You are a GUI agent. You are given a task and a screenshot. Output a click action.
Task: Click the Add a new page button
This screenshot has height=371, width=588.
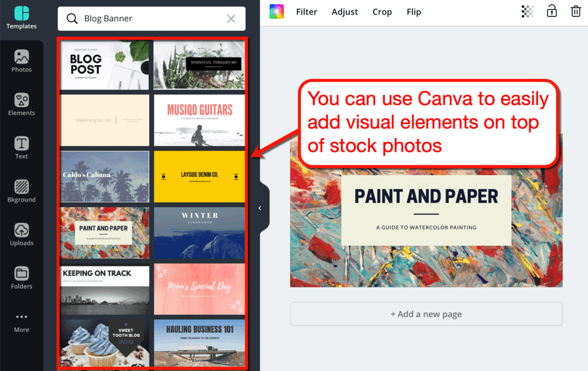[426, 314]
